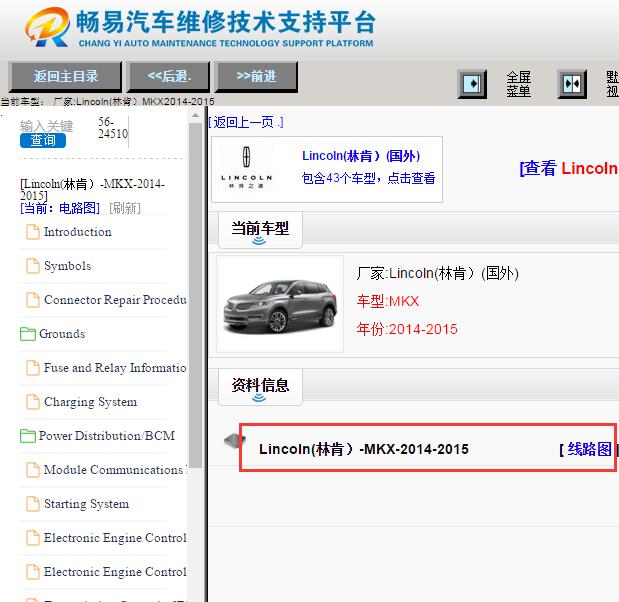Click the Module Communications page icon
This screenshot has height=602, width=619.
coord(33,470)
